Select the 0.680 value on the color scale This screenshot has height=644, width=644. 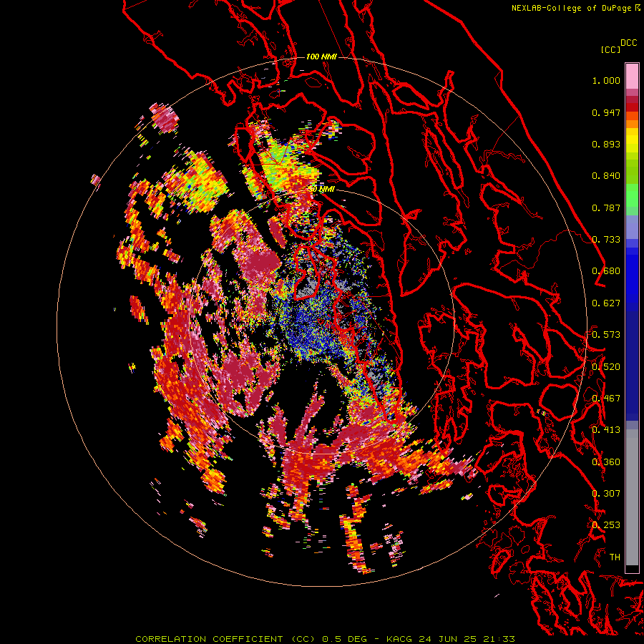click(x=606, y=271)
